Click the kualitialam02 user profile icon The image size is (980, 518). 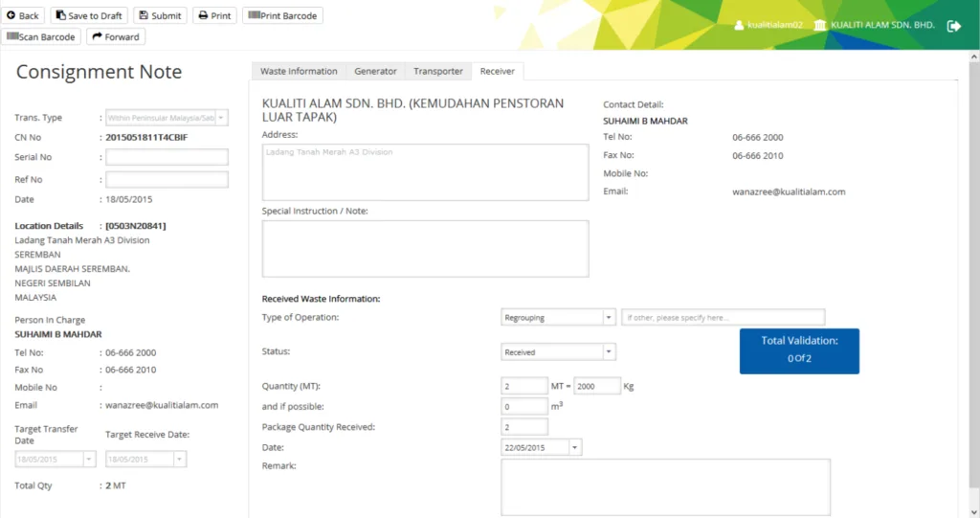click(739, 25)
